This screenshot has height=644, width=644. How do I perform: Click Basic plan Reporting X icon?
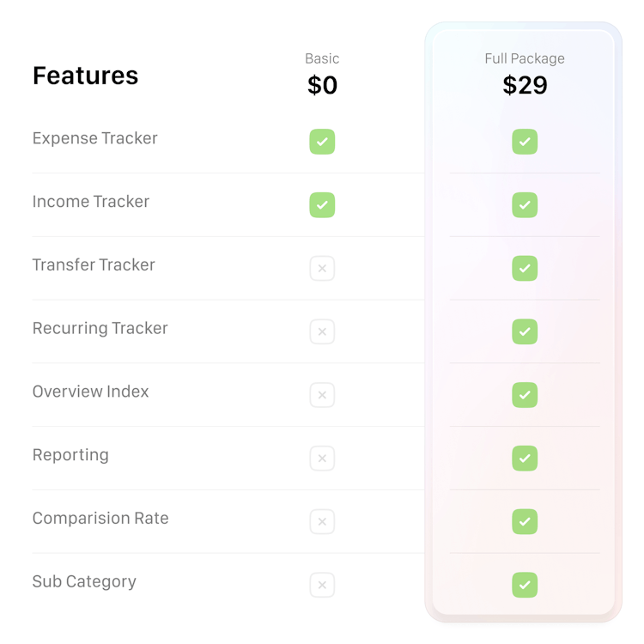point(322,458)
